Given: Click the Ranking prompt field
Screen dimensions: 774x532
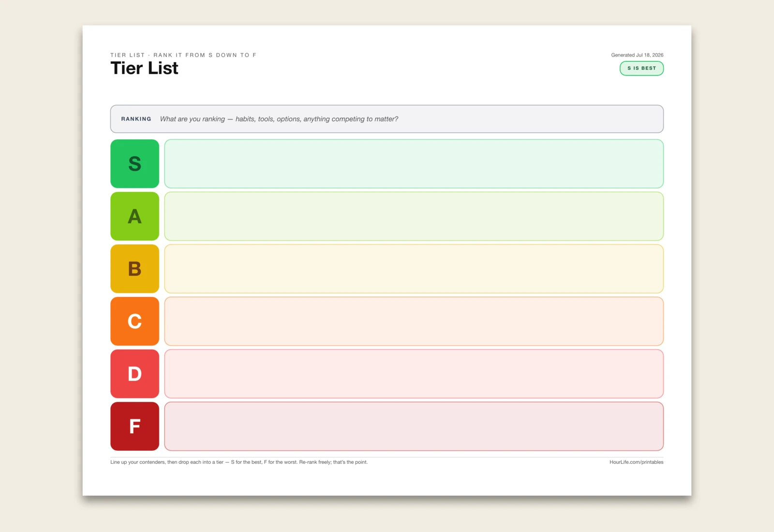Looking at the screenshot, I should click(x=387, y=119).
